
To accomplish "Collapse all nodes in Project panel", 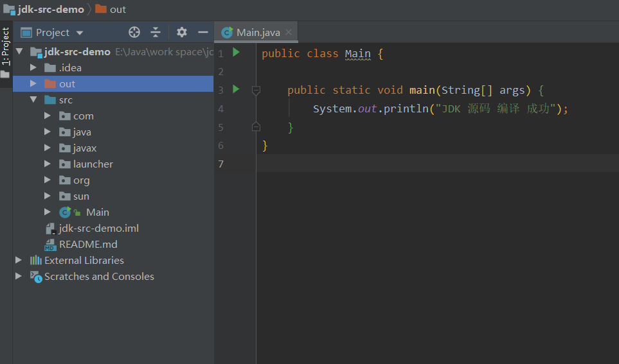I will 156,32.
